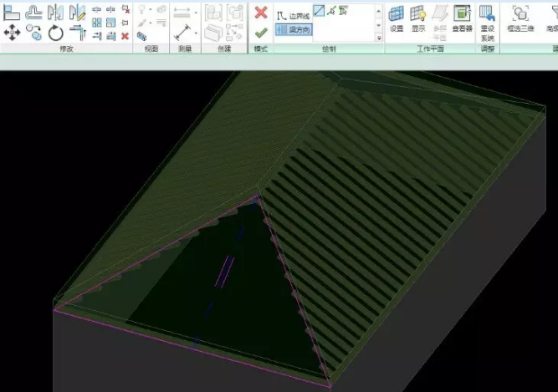This screenshot has height=392, width=558.
Task: Click the red Delete icon in 修改 panel
Action: (125, 36)
